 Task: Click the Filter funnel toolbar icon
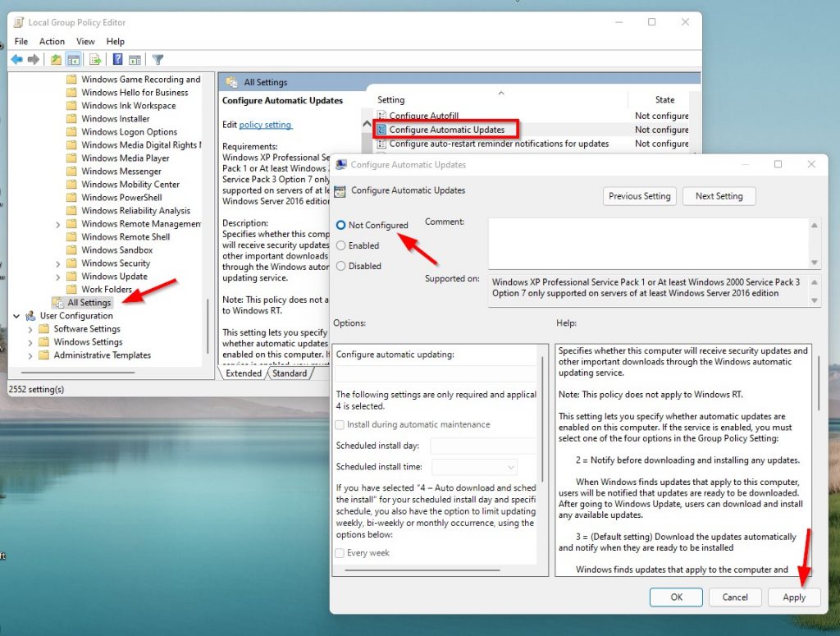(157, 59)
